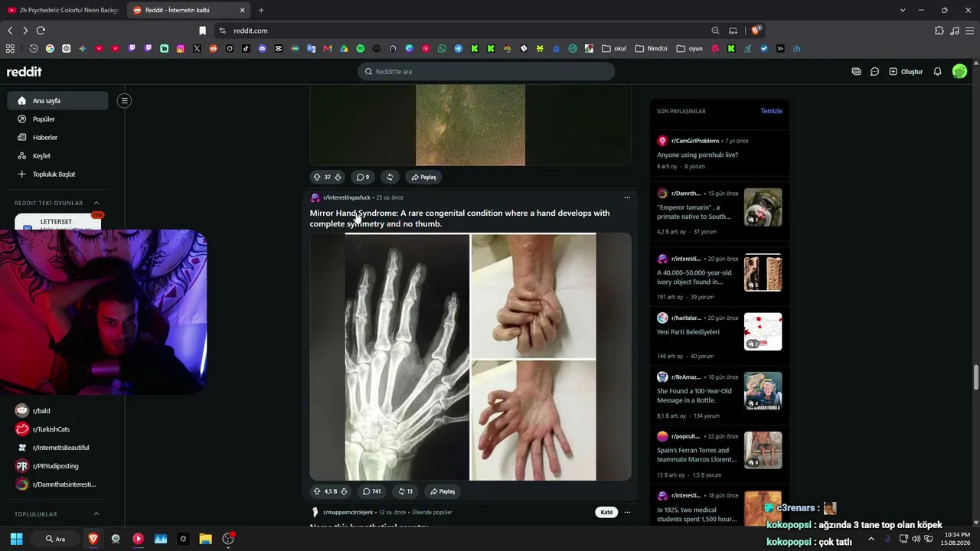Click the 13 awards button on Mirror Hand post
The image size is (980, 551).
(406, 491)
